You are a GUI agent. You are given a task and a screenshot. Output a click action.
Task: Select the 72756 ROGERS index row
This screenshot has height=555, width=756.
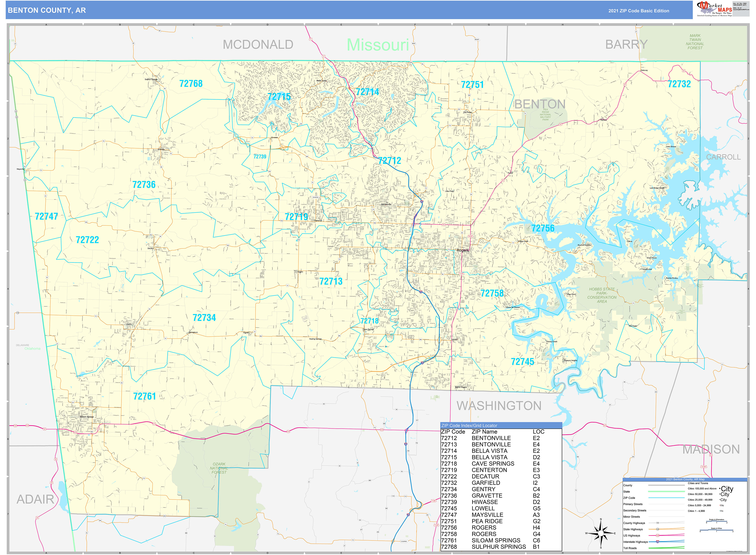pyautogui.click(x=501, y=527)
